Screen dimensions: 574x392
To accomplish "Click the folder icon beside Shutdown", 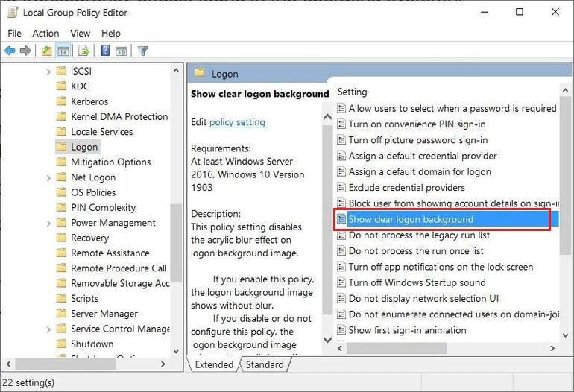I will click(x=61, y=344).
